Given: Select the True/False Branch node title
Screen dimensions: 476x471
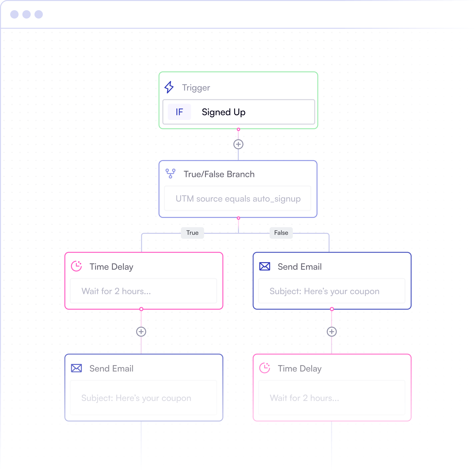Looking at the screenshot, I should click(x=219, y=174).
